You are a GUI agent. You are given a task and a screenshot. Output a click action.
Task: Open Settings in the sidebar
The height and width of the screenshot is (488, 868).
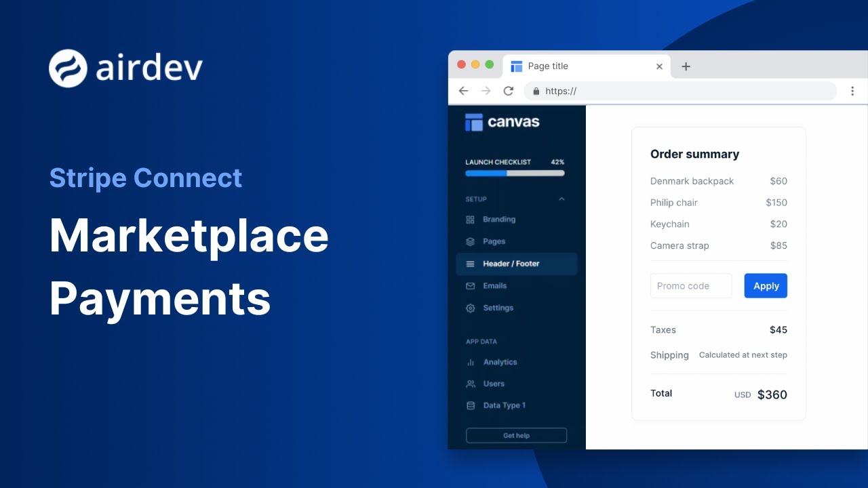coord(517,308)
